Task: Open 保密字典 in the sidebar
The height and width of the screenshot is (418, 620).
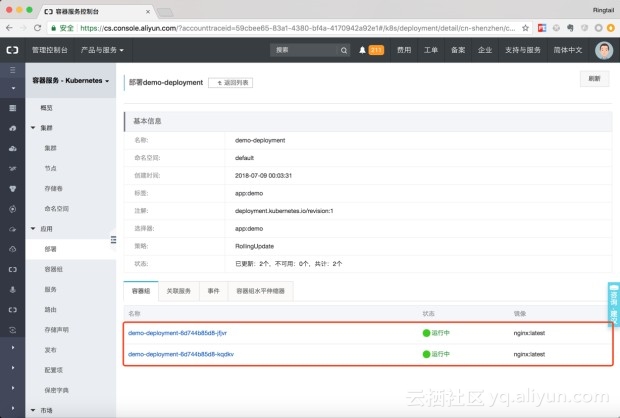Action: coord(57,390)
